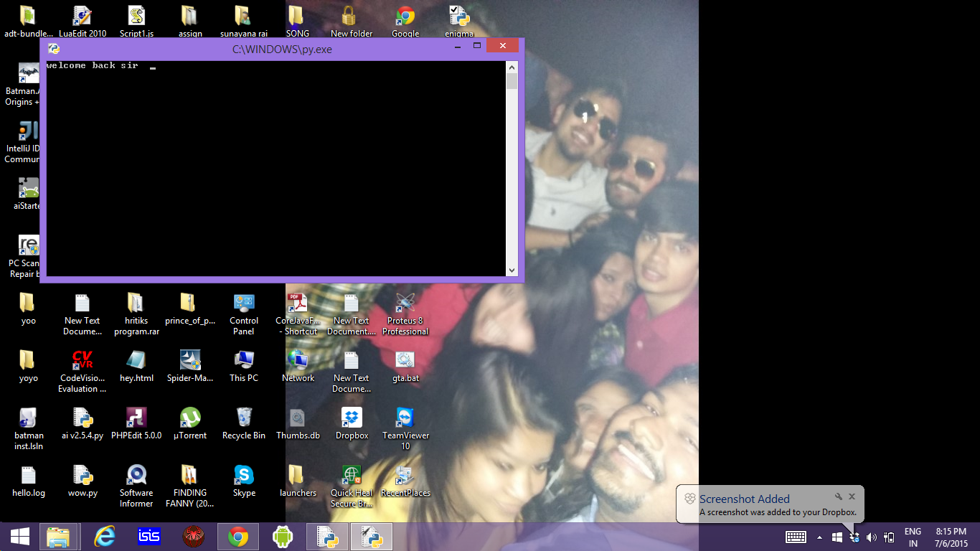Open the Script1.js file icon
This screenshot has width=980, height=551.
tap(136, 22)
